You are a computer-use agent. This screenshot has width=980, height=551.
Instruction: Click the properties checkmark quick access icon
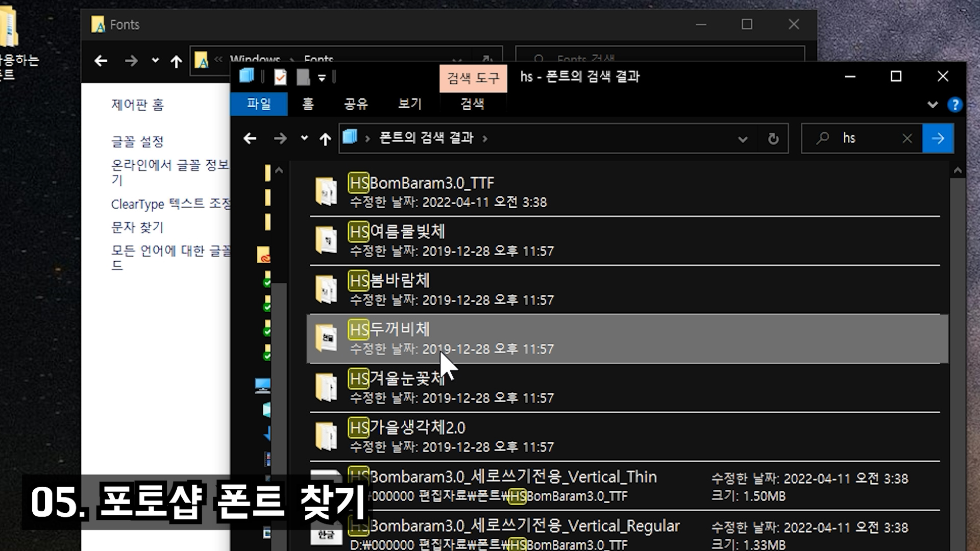280,77
